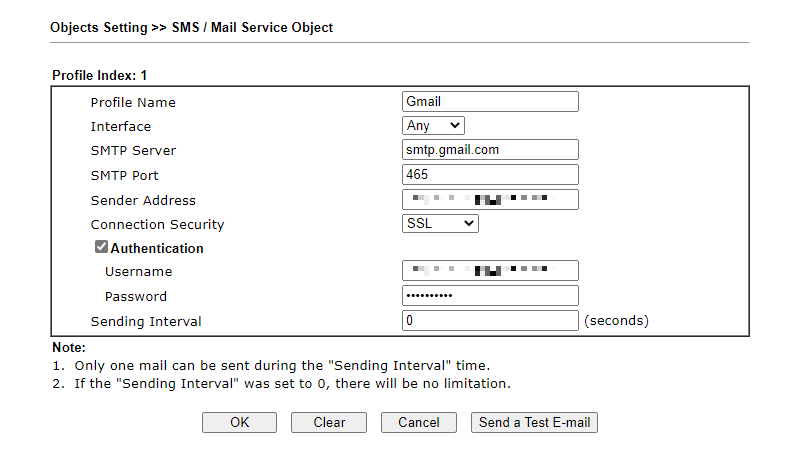Viewport: 800px width, 450px height.
Task: Click the Sending Interval field
Action: coord(490,320)
